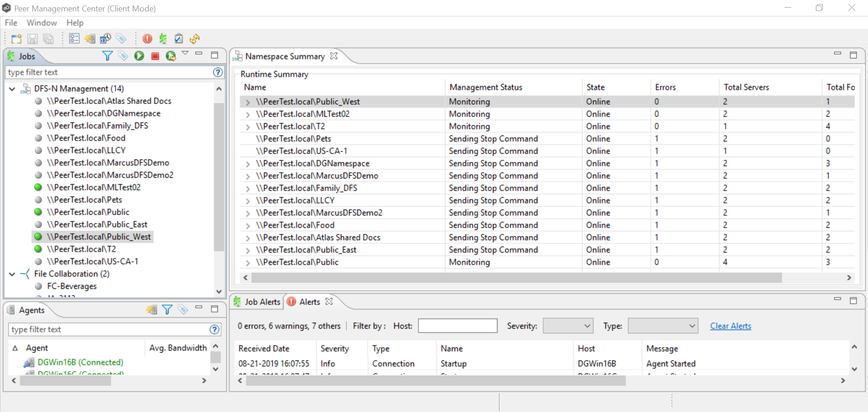Click the New Job toolbar icon

(16, 39)
